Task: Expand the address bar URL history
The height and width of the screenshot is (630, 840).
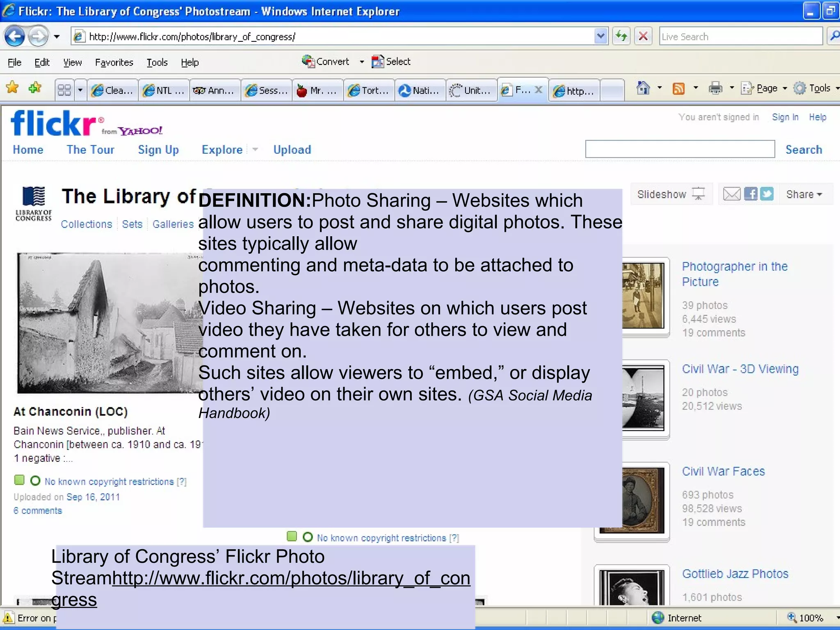Action: click(600, 37)
